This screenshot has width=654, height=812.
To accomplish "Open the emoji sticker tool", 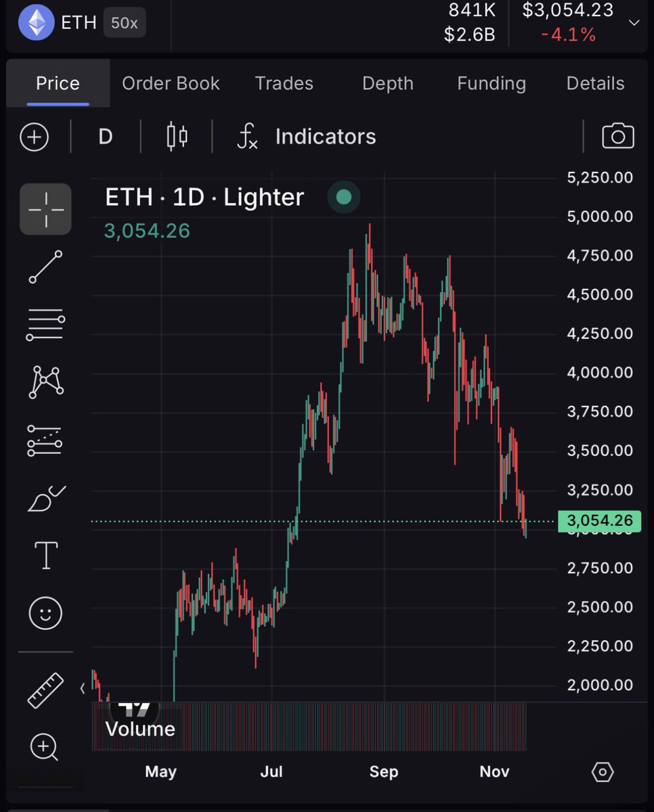I will 45,613.
